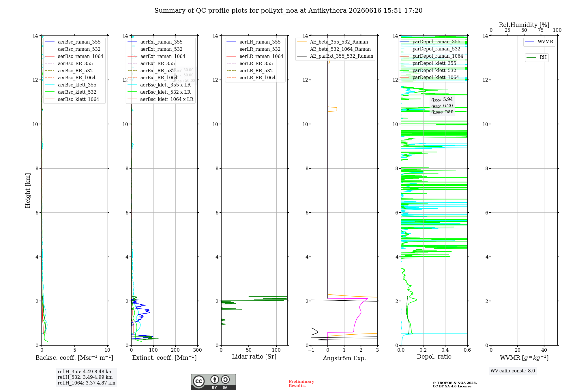Click the plot title mentioning pollyxt_noa
The height and width of the screenshot is (392, 577).
tap(288, 11)
